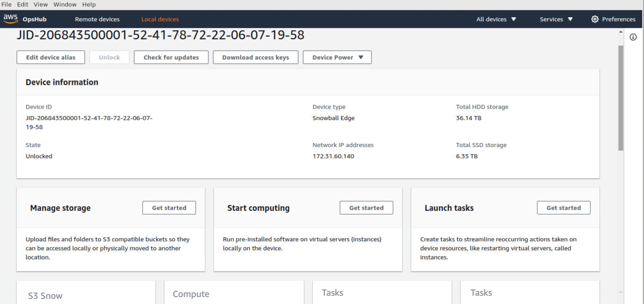Click the OpsHub title text
The image size is (644, 304).
click(x=35, y=19)
